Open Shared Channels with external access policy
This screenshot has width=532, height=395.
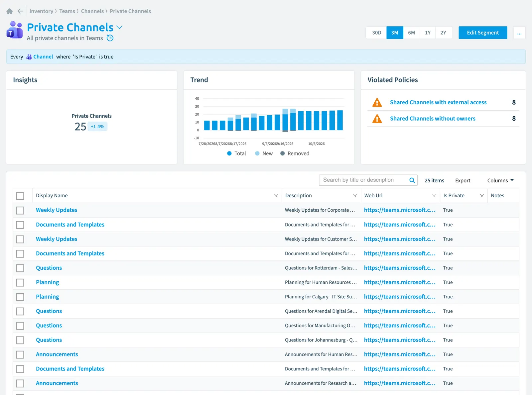click(438, 102)
